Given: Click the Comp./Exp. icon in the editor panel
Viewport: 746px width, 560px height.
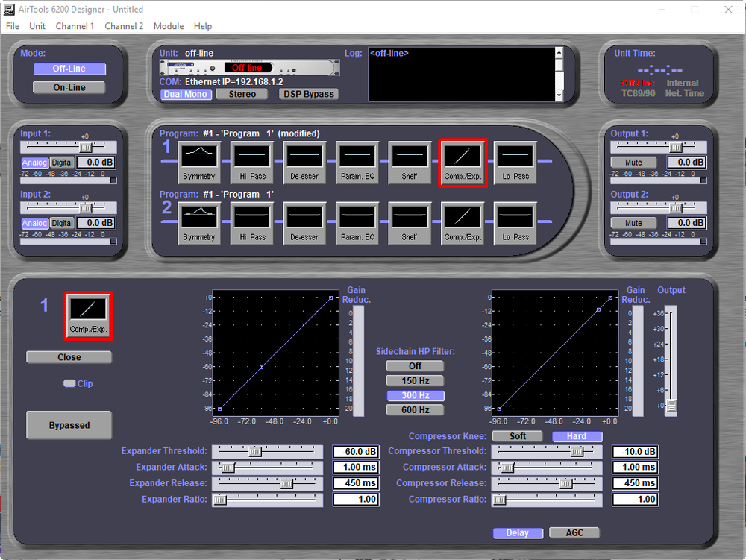Looking at the screenshot, I should [x=88, y=316].
